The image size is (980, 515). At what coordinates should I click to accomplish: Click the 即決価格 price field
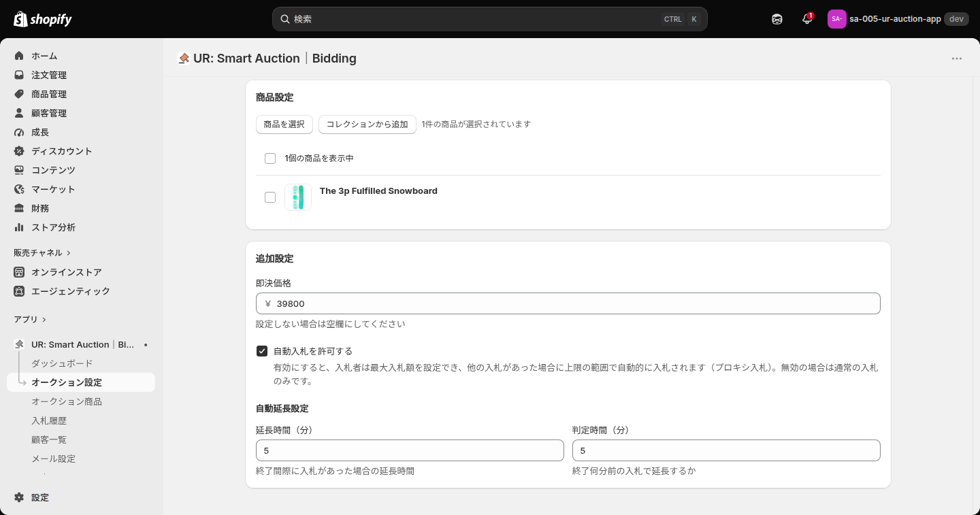pos(568,303)
